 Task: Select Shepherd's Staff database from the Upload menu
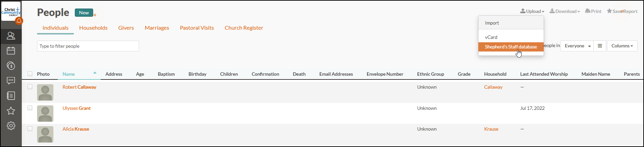pos(511,47)
